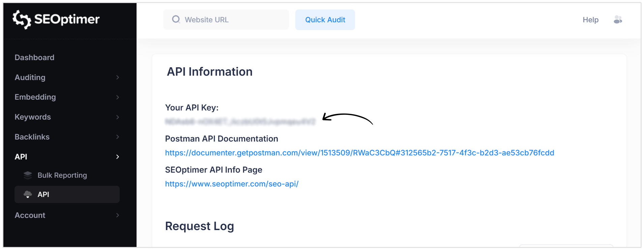
Task: Click the Request Log heading
Action: tap(199, 226)
